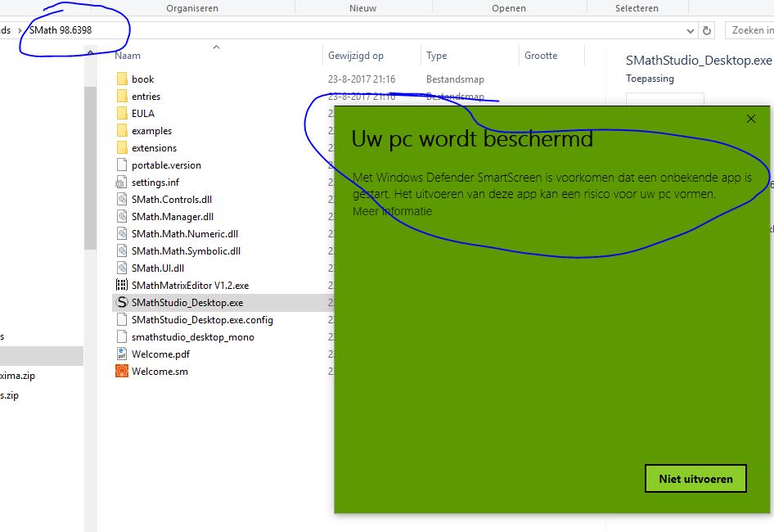Close the SmartScreen warning dialog
This screenshot has height=532, width=774.
click(751, 119)
